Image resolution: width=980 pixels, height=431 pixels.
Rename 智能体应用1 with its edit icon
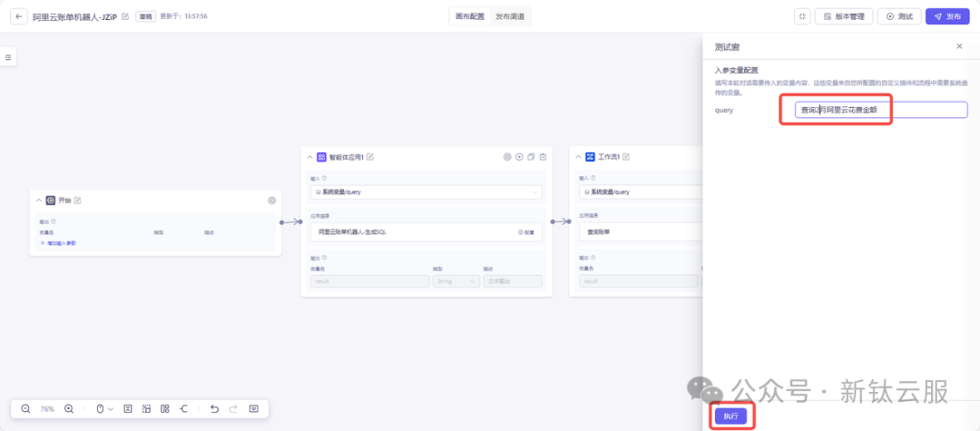(x=370, y=157)
